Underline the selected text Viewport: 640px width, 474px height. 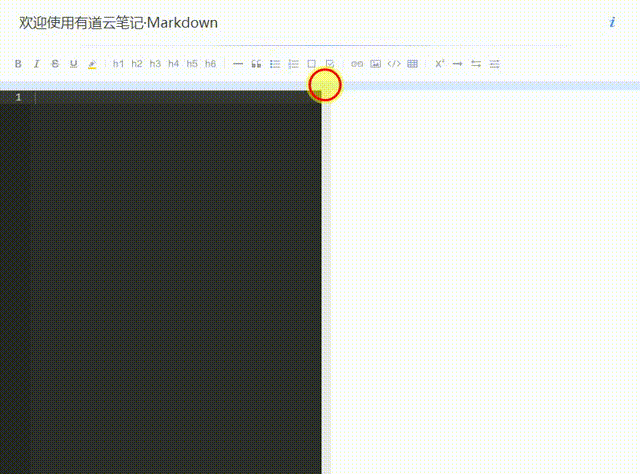pyautogui.click(x=73, y=64)
